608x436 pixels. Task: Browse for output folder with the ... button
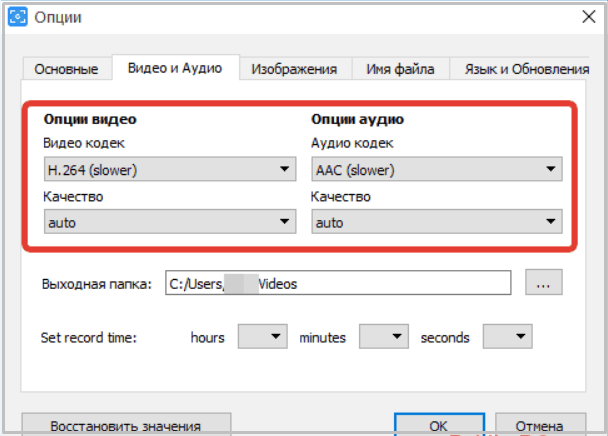click(x=544, y=284)
